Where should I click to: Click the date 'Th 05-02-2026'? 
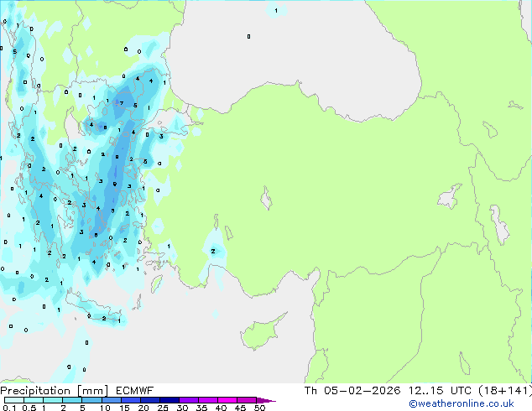point(352,391)
